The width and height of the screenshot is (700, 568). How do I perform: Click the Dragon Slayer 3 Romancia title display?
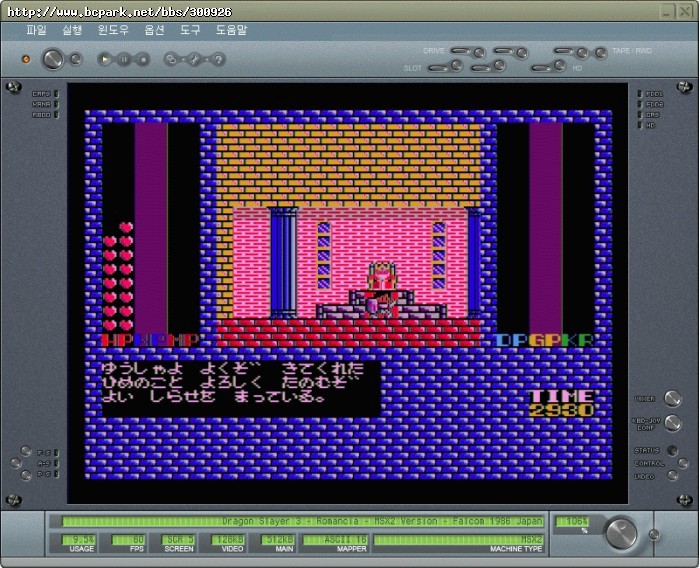pos(303,521)
